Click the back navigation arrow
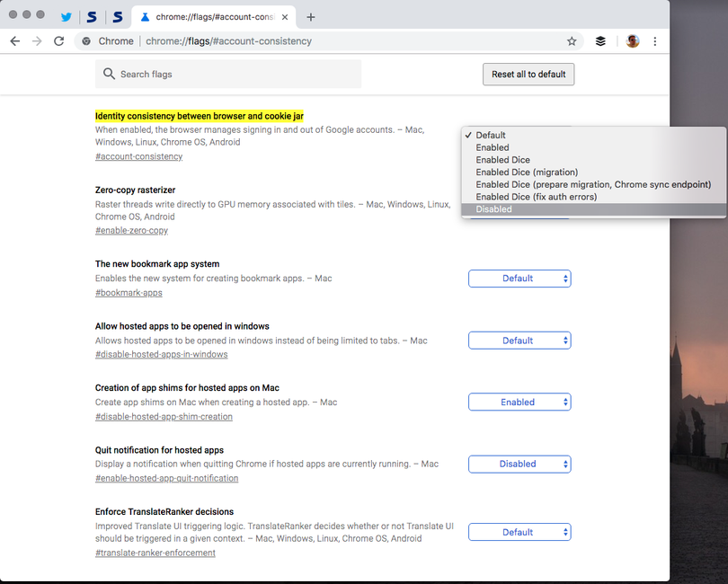This screenshot has height=584, width=728. tap(15, 40)
